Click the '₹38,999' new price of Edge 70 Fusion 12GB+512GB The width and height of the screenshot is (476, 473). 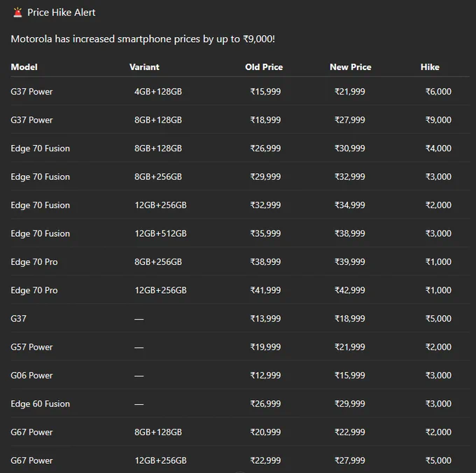click(x=350, y=233)
